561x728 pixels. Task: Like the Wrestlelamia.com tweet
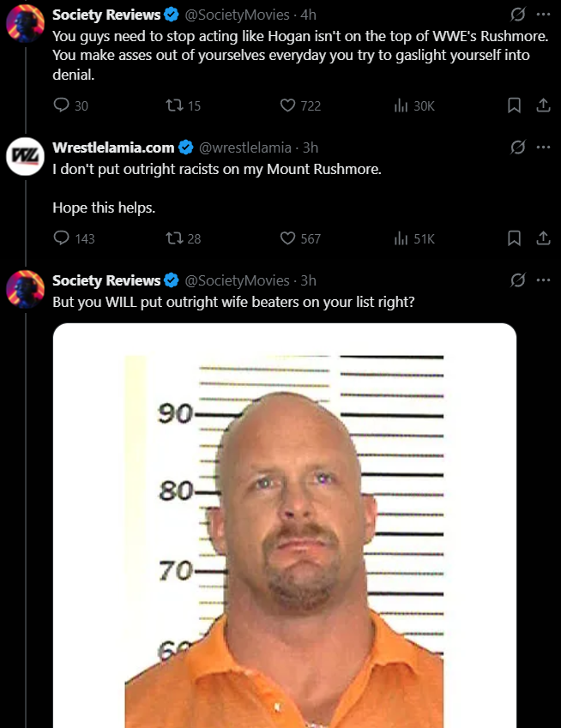(x=288, y=238)
